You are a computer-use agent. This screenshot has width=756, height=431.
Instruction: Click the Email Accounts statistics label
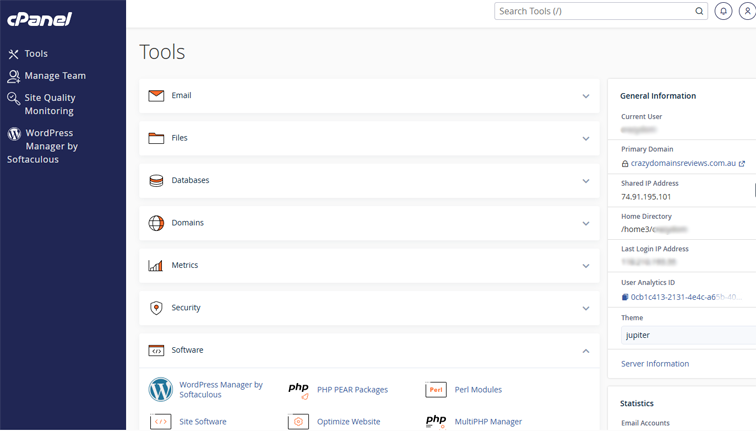pos(645,423)
